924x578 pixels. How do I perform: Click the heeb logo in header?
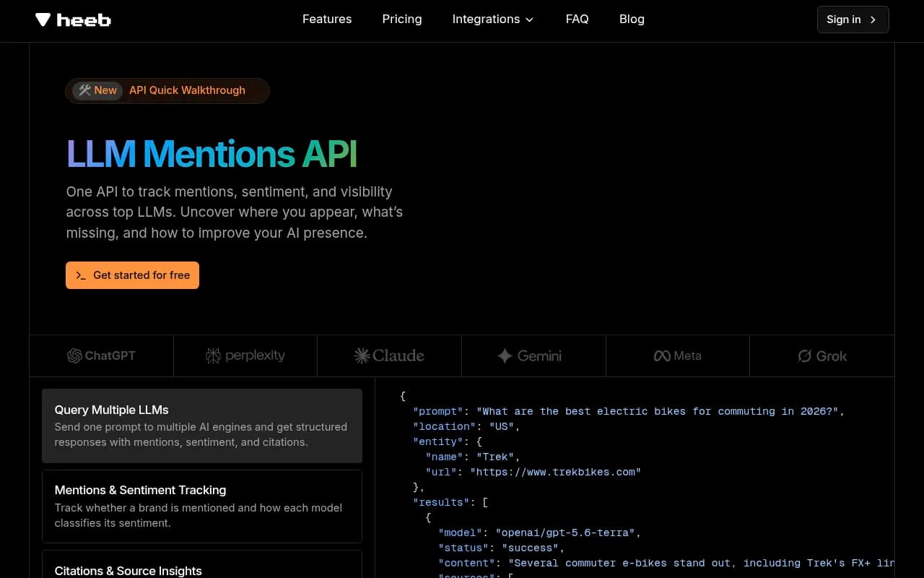pyautogui.click(x=73, y=20)
